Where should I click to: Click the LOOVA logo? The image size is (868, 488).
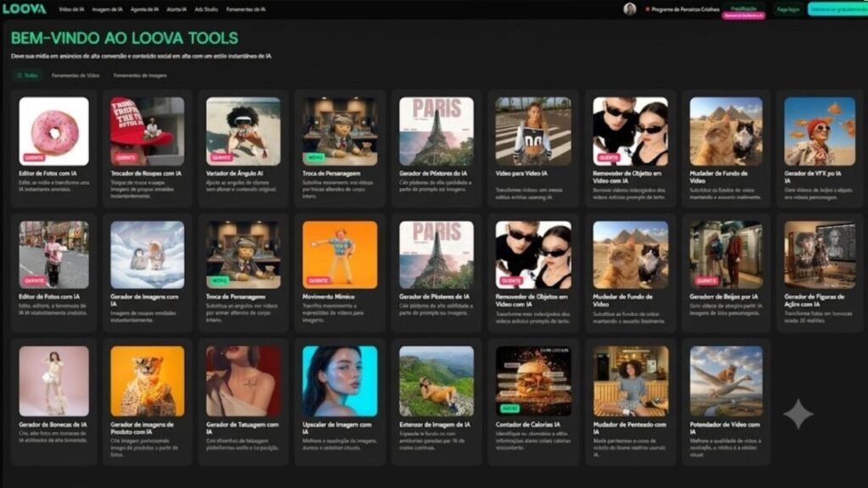25,8
